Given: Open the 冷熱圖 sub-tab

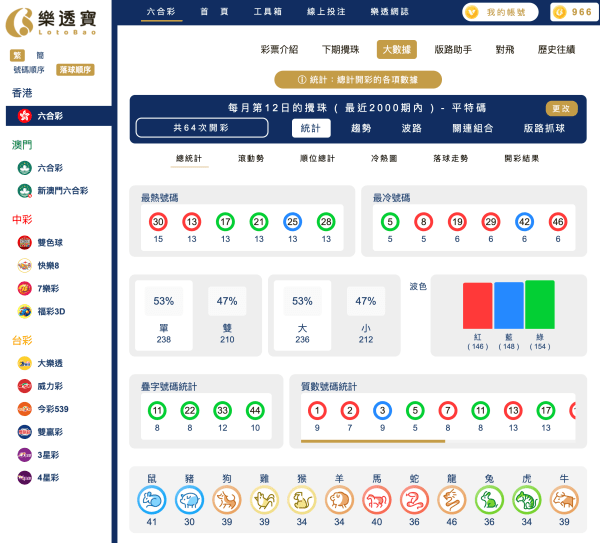Looking at the screenshot, I should (x=385, y=158).
